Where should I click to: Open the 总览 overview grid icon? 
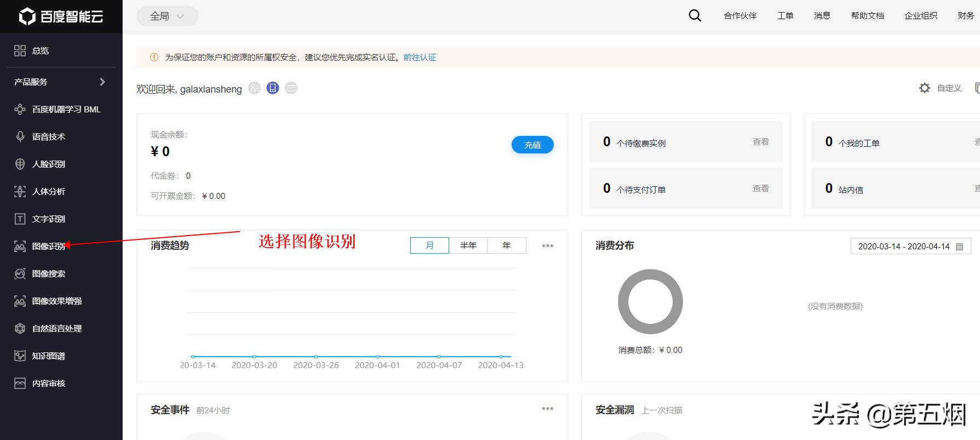(20, 50)
